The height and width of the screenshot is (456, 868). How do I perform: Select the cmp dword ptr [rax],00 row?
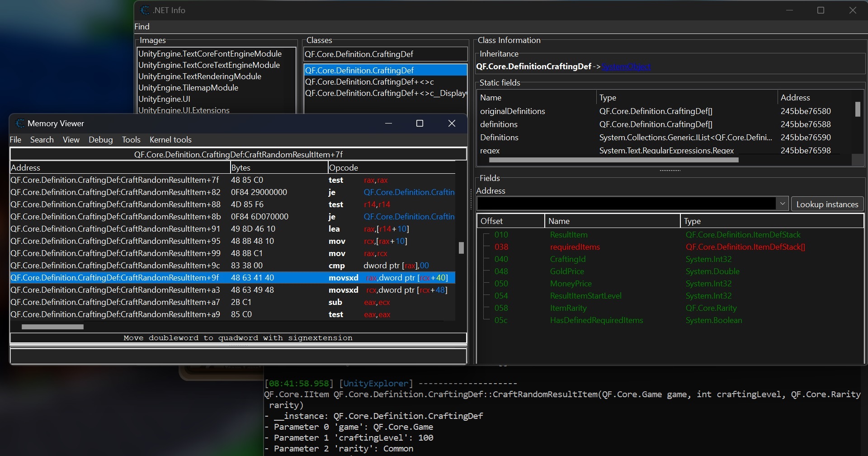pos(232,266)
